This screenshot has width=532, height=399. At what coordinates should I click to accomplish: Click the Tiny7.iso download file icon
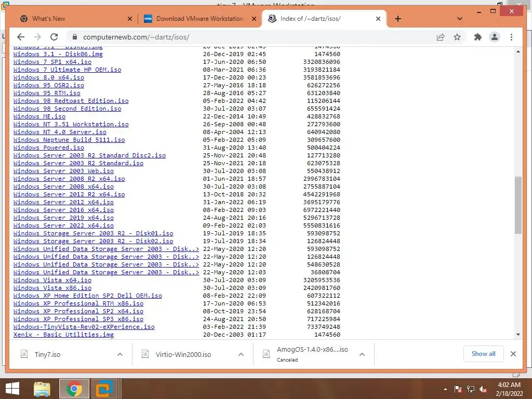(x=24, y=354)
